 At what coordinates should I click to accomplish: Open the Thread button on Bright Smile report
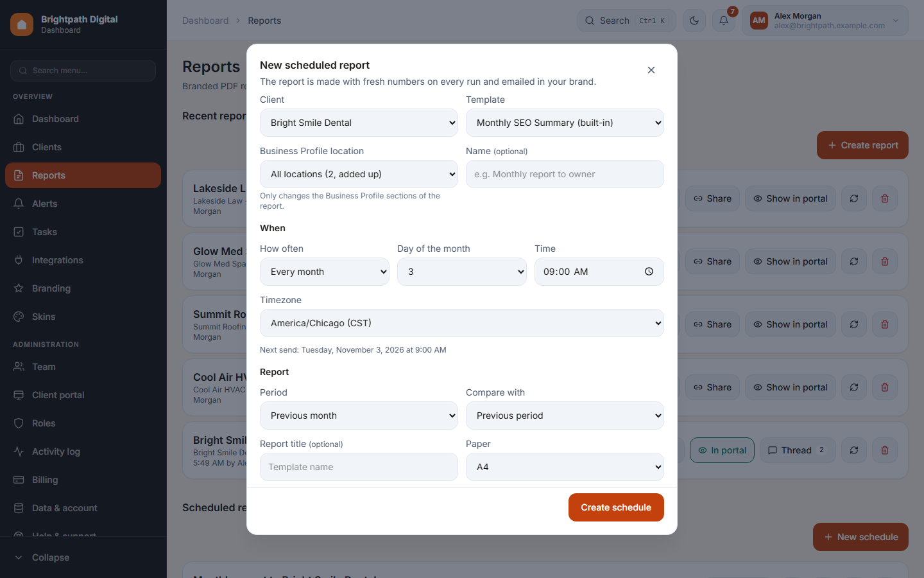tap(798, 450)
